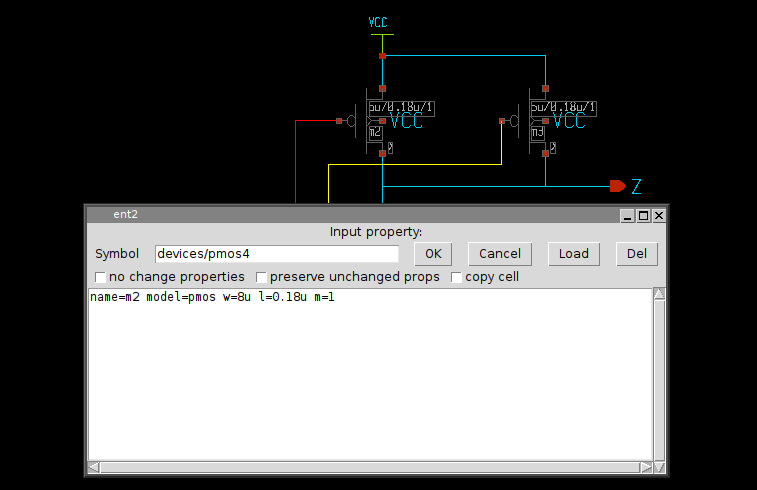The height and width of the screenshot is (490, 757).
Task: Click the horizontal scrollbar left arrow
Action: 94,467
